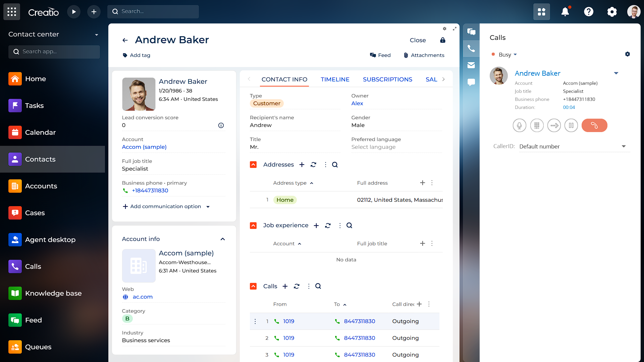Image resolution: width=644 pixels, height=362 pixels.
Task: Click Add tag
Action: (x=137, y=55)
